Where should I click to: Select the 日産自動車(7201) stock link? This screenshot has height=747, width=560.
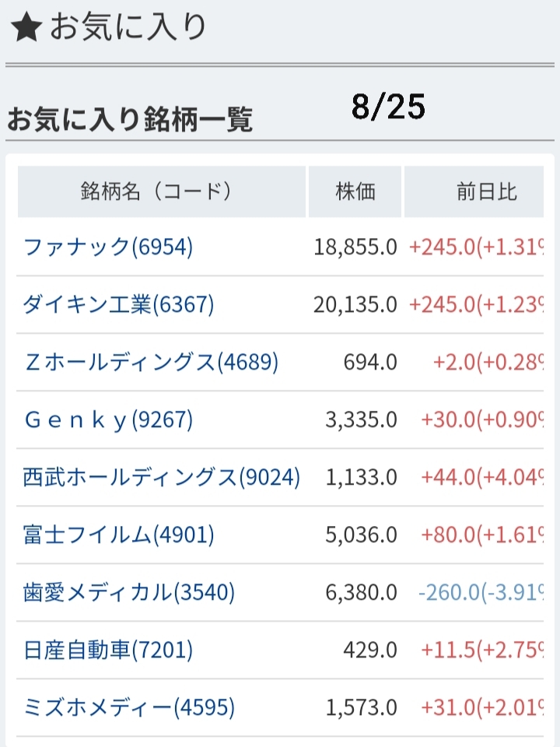[108, 651]
